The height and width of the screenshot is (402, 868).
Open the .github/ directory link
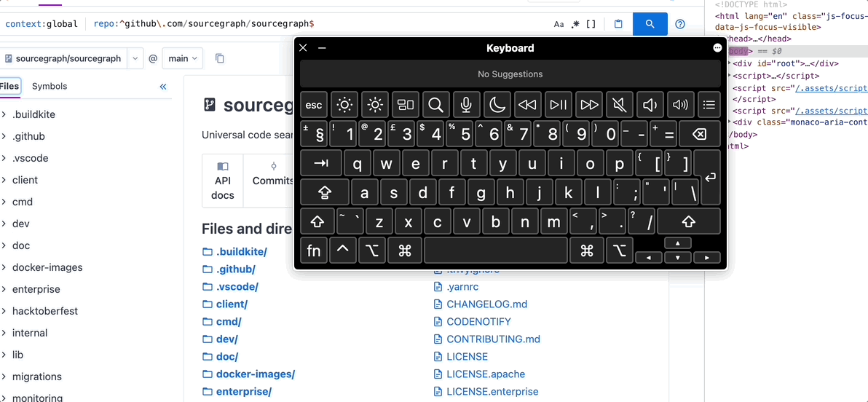pyautogui.click(x=236, y=269)
